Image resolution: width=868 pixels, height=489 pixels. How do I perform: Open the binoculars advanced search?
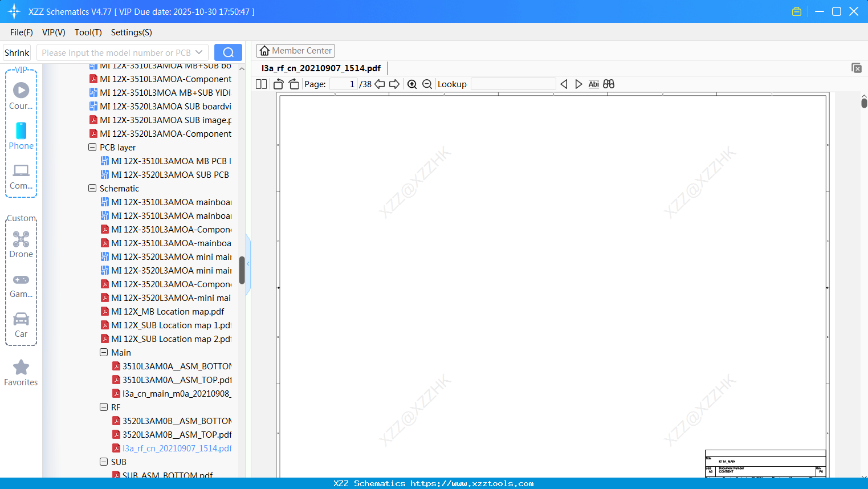tap(608, 84)
